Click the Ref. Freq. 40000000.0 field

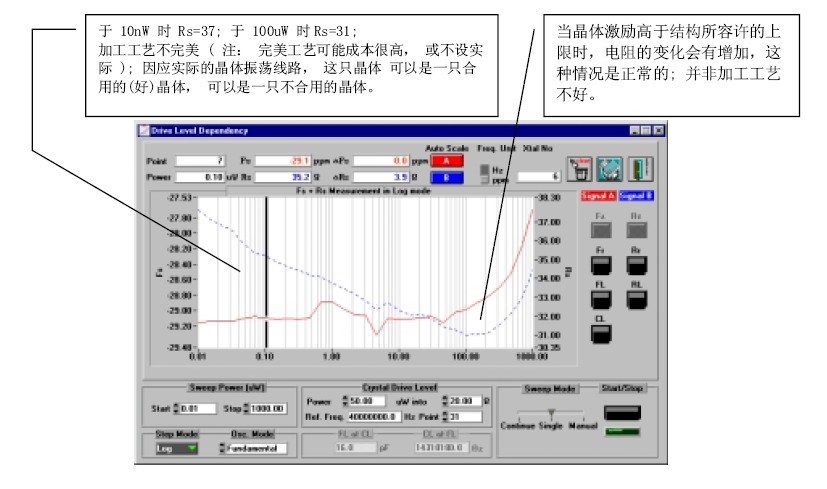374,417
